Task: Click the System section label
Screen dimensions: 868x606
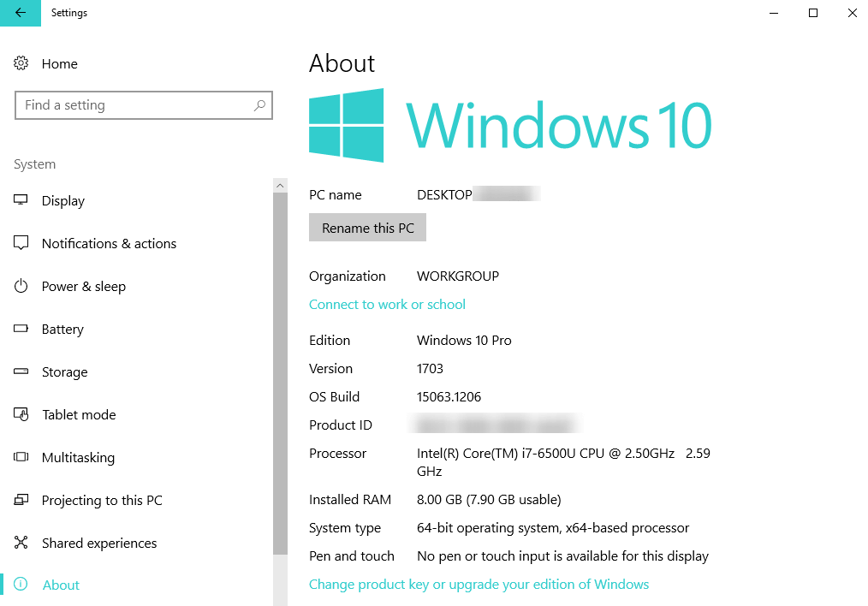Action: tap(34, 164)
